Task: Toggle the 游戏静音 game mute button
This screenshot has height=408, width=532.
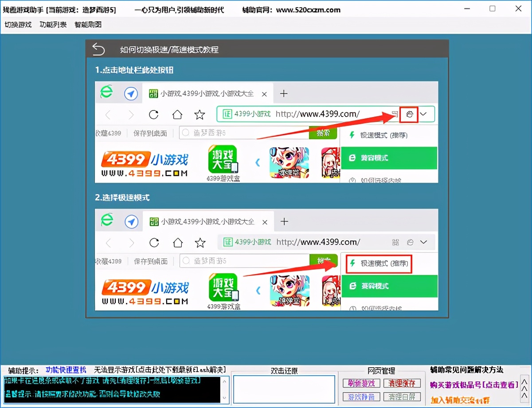Action: [361, 396]
